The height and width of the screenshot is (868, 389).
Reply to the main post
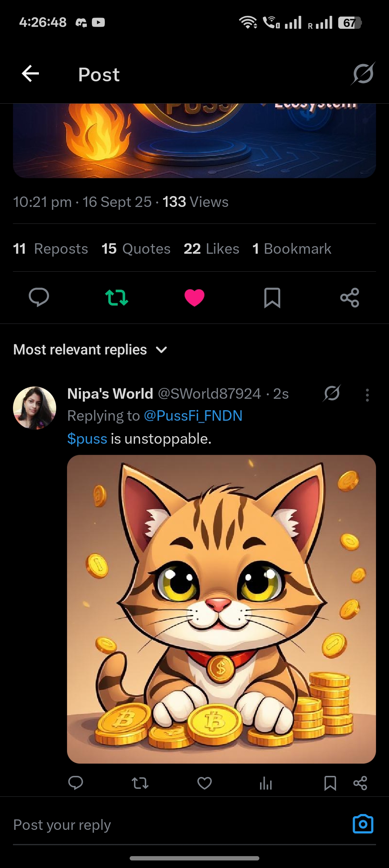pyautogui.click(x=39, y=298)
